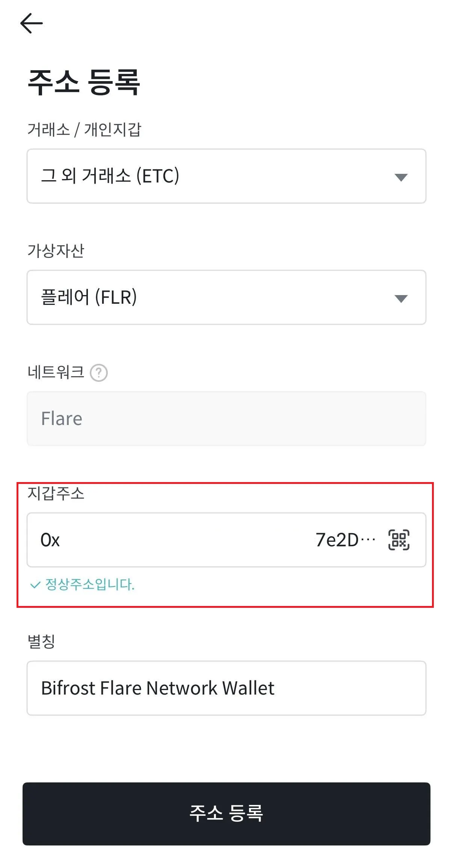453x868 pixels.
Task: Click the 네트워크 label text
Action: click(x=56, y=372)
